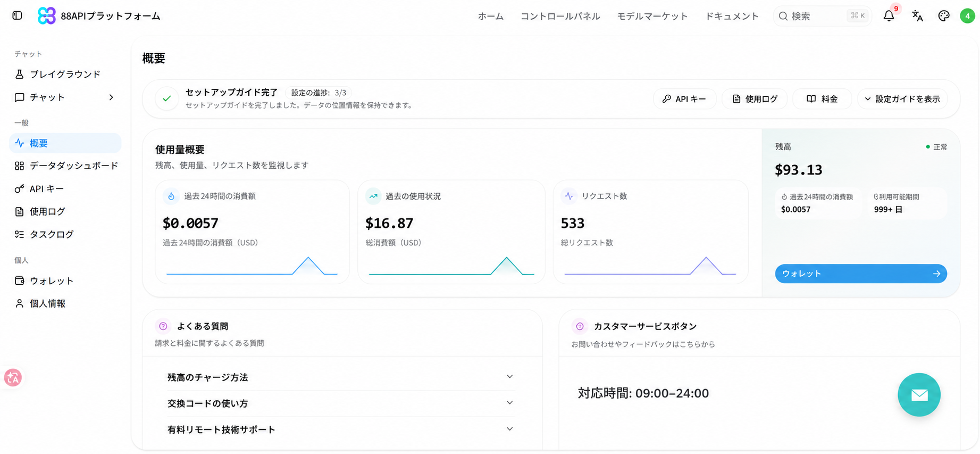The height and width of the screenshot is (454, 980).
Task: Click the green checkmark setup complete icon
Action: point(167,98)
